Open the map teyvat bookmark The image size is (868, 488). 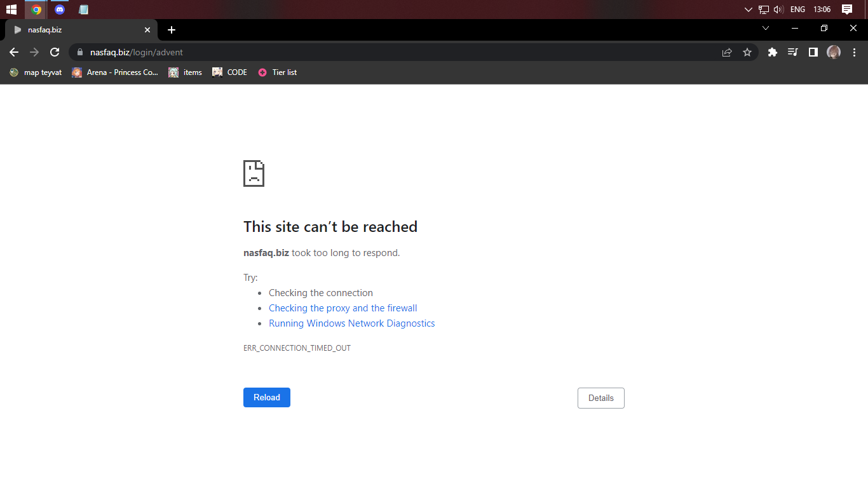coord(36,72)
